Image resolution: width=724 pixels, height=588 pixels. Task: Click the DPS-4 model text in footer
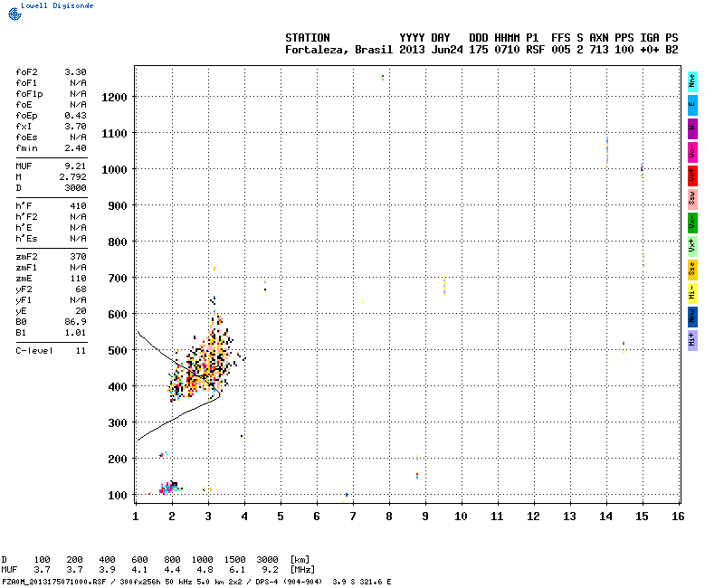click(x=266, y=582)
